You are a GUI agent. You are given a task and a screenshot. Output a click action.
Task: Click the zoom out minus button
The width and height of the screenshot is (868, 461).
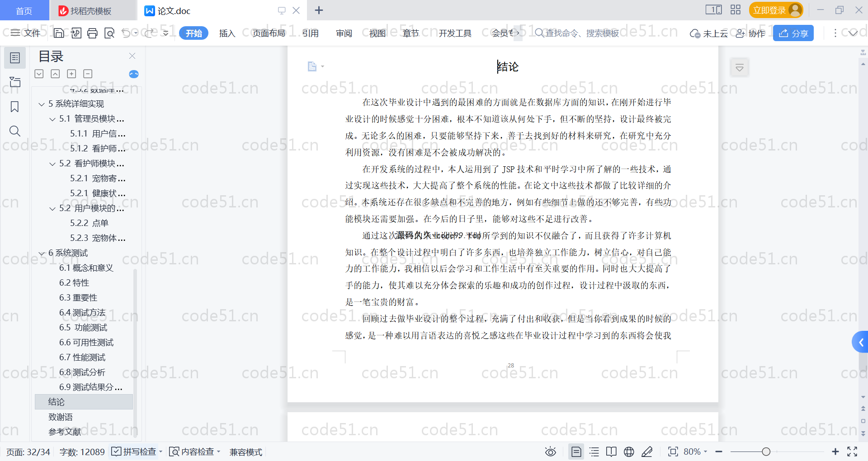click(x=719, y=452)
